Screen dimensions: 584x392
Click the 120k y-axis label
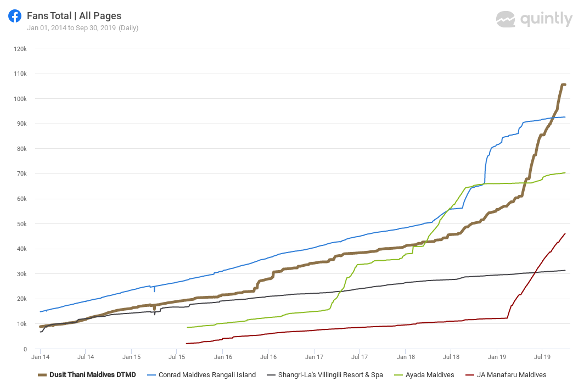[20, 49]
